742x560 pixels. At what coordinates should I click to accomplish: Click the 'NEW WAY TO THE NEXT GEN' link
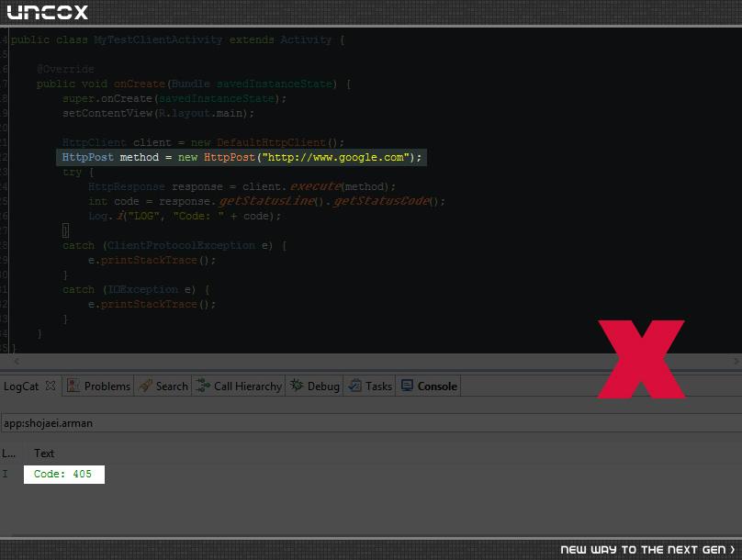click(x=647, y=550)
